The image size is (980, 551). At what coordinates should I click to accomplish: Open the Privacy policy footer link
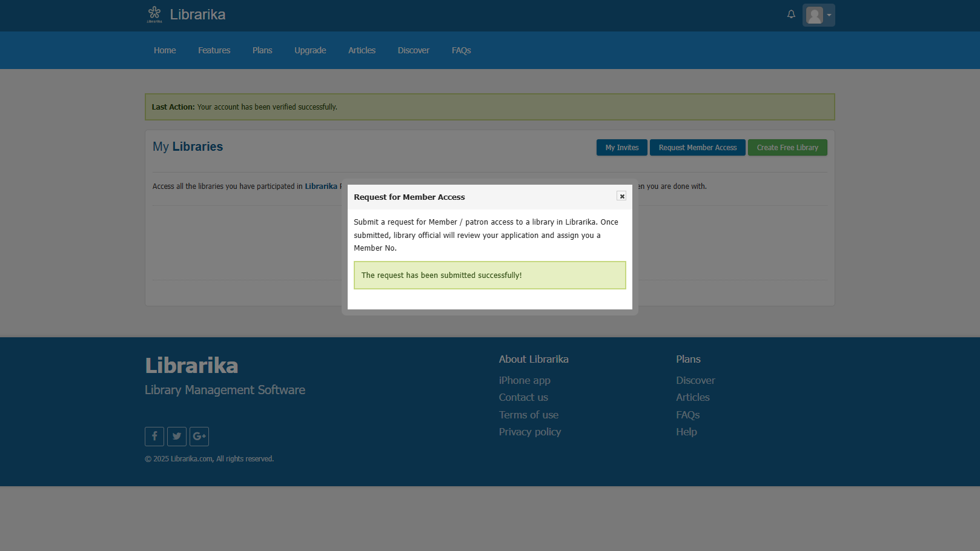(x=530, y=432)
